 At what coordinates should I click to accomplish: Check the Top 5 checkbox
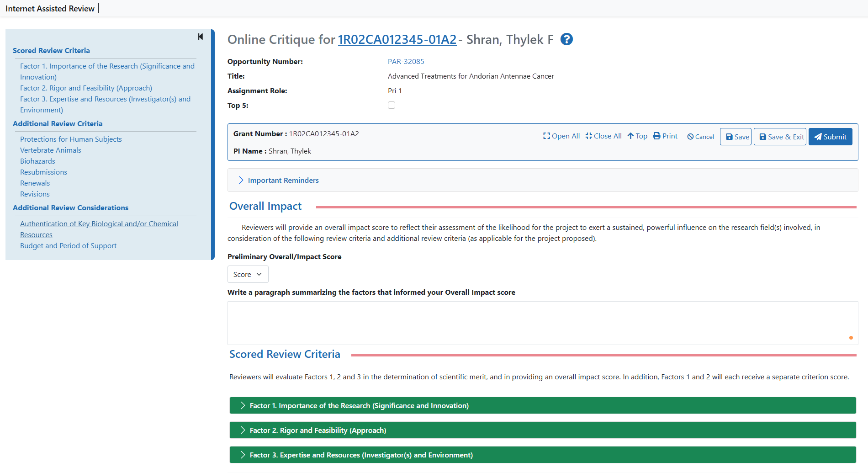[x=392, y=105]
